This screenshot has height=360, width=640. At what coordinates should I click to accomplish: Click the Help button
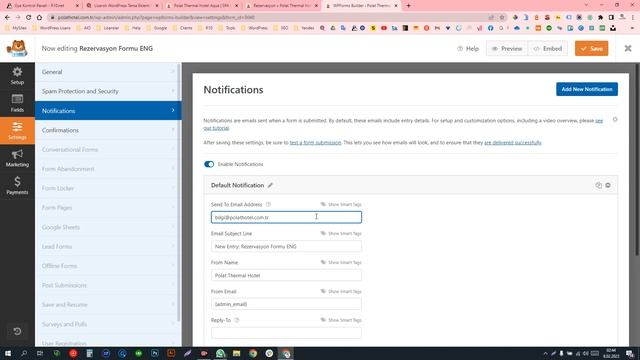[x=468, y=49]
